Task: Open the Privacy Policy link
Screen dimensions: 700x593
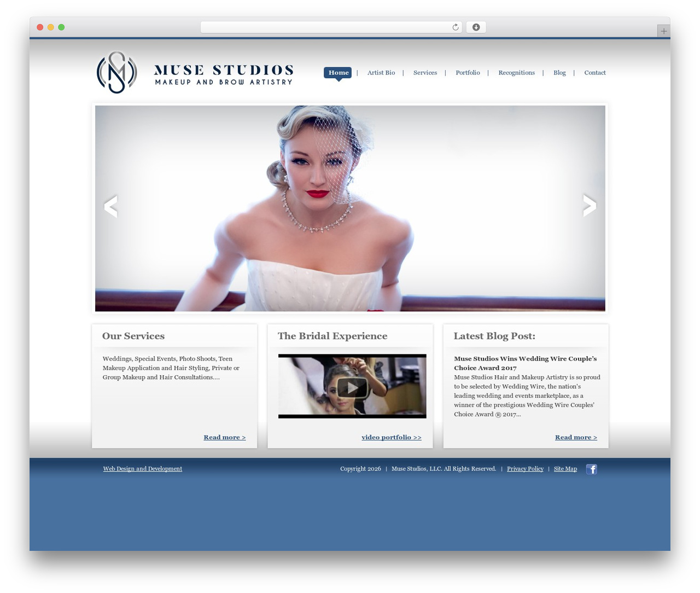Action: tap(525, 469)
